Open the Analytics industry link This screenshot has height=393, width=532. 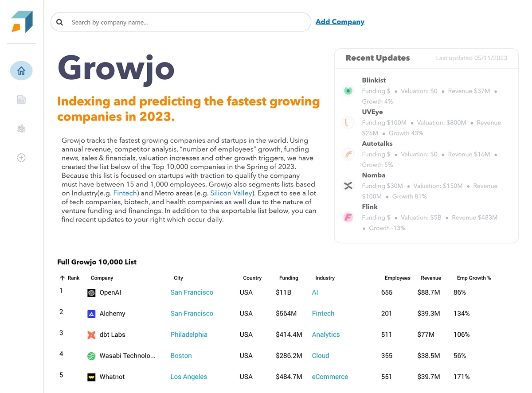pyautogui.click(x=326, y=335)
